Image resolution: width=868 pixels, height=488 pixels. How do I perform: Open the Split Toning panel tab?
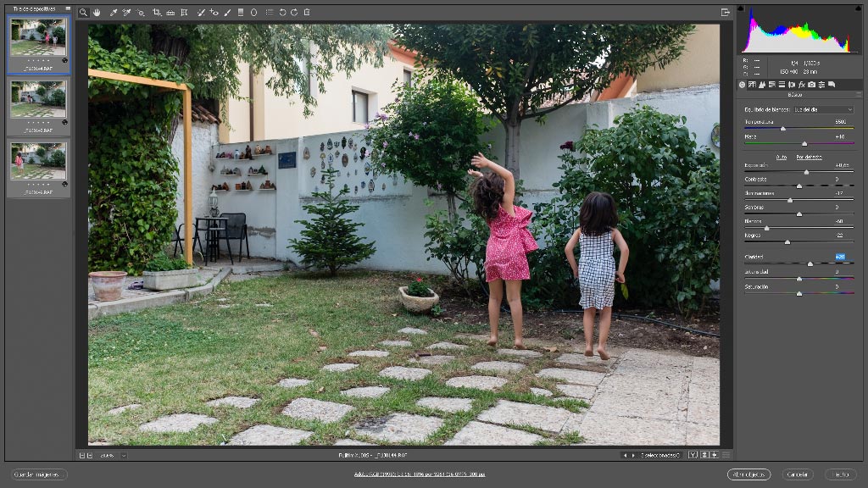click(x=782, y=85)
